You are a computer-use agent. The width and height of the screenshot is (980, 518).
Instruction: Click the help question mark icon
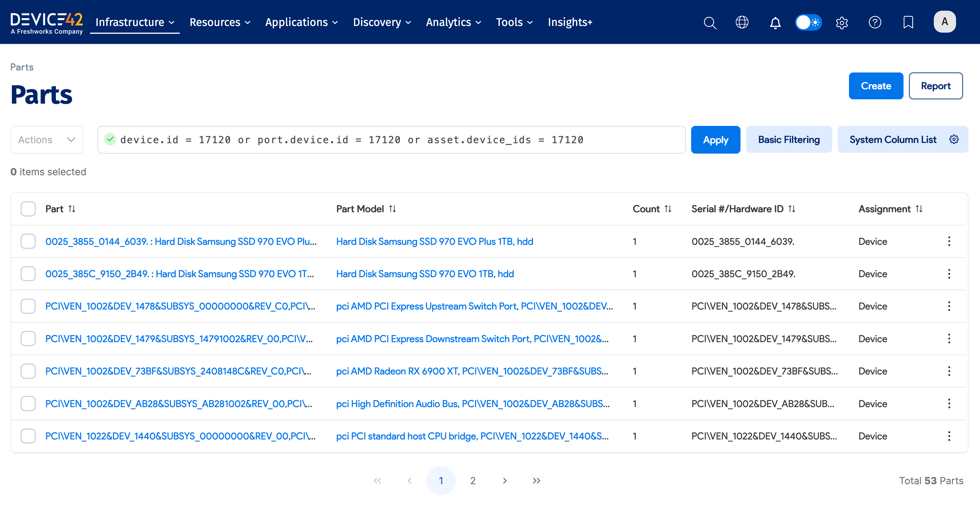point(875,23)
